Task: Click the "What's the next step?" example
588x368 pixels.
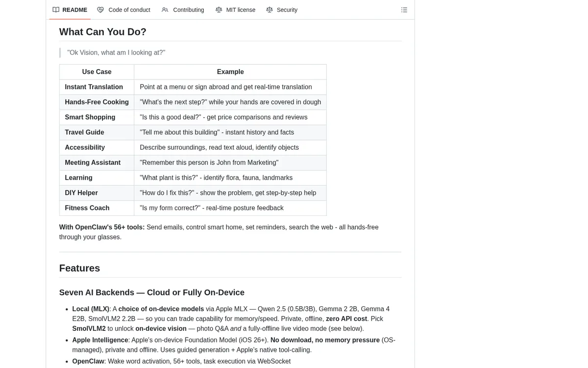Action: pos(230,102)
